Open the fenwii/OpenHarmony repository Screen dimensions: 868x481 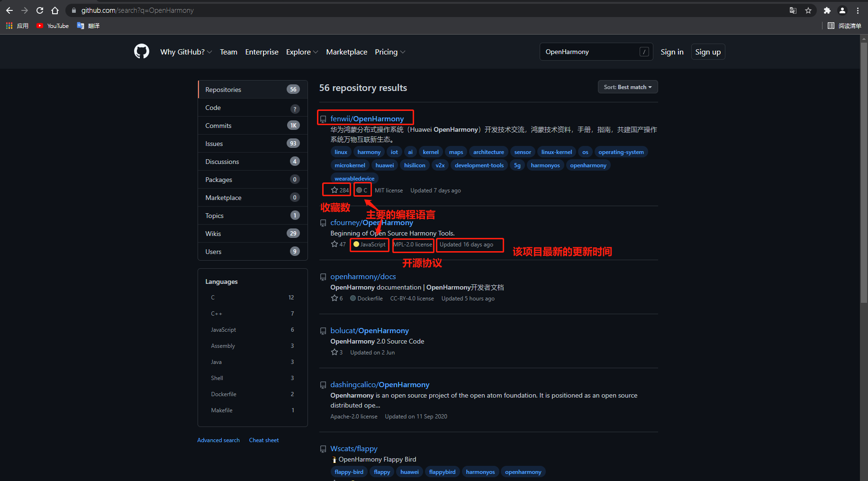click(367, 118)
